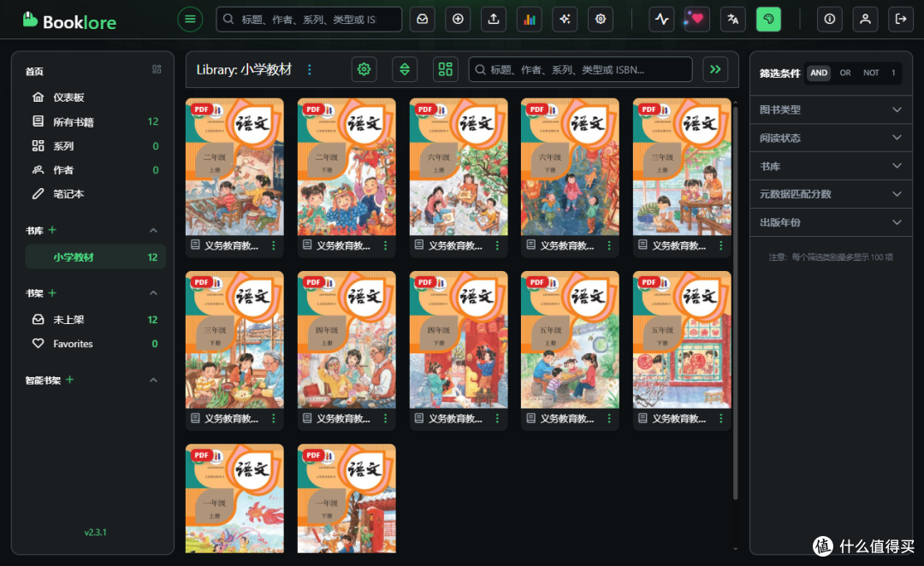The width and height of the screenshot is (924, 566).
Task: Select OR filter mode
Action: (x=845, y=73)
